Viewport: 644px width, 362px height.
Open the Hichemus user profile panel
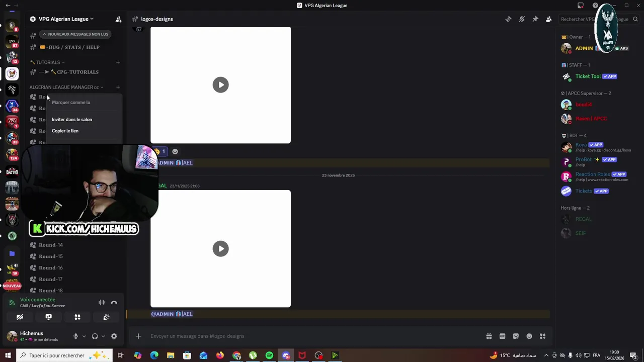36,336
